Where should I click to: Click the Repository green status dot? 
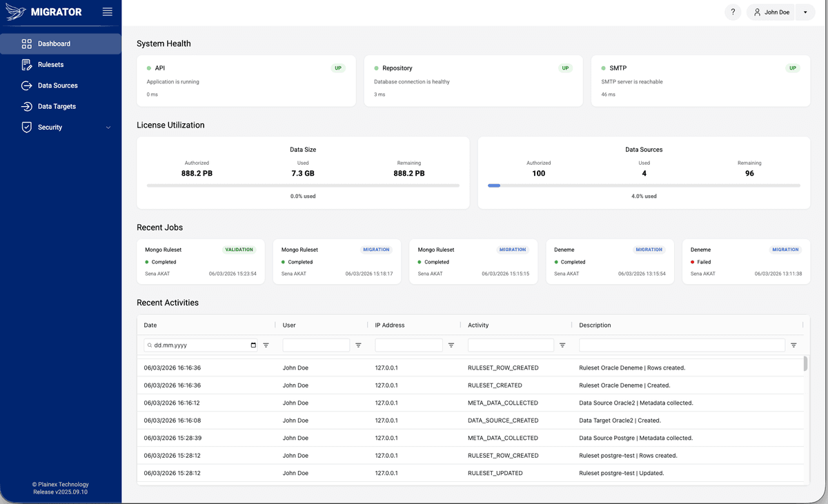pyautogui.click(x=376, y=68)
